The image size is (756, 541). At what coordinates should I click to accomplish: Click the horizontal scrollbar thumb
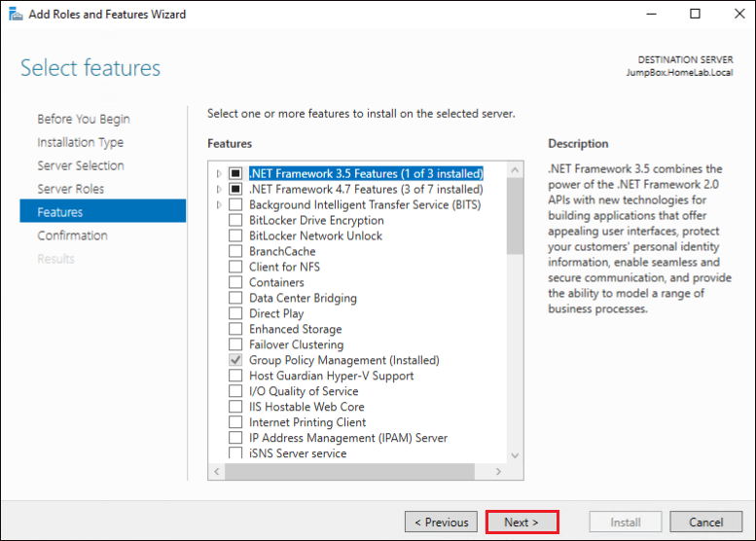[x=349, y=472]
